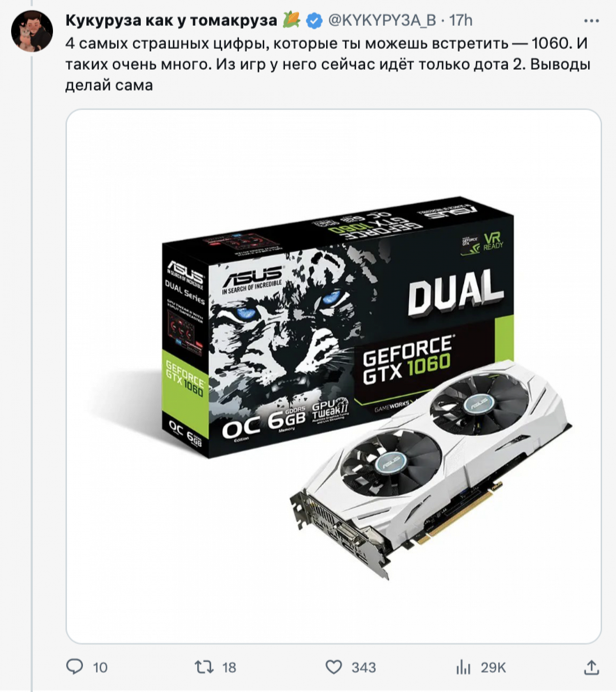616x692 pixels.
Task: Click the tweet text about 1060
Action: (x=328, y=64)
